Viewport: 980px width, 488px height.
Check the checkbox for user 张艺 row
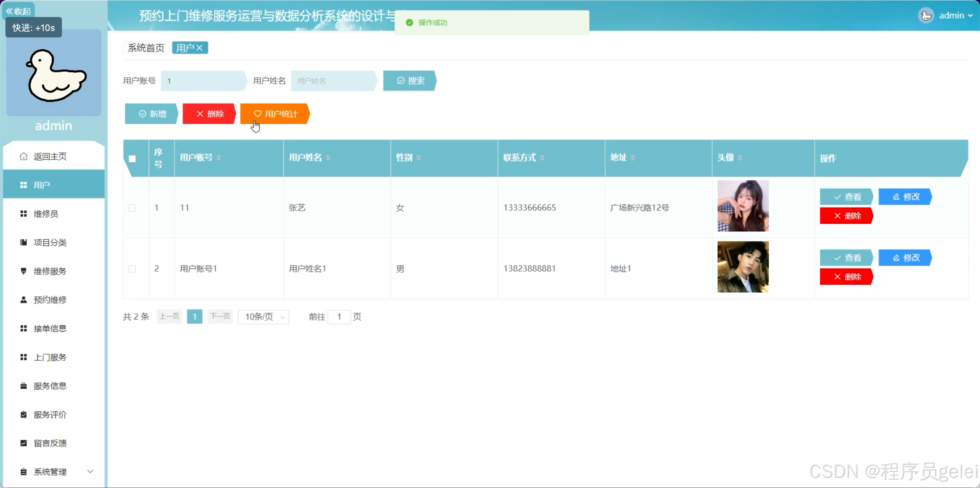tap(132, 208)
